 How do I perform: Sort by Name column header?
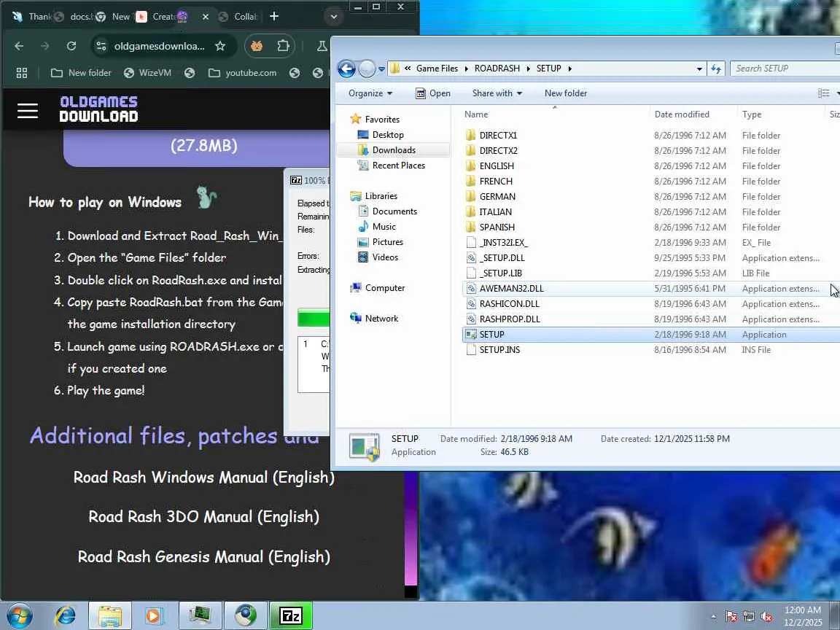coord(554,114)
